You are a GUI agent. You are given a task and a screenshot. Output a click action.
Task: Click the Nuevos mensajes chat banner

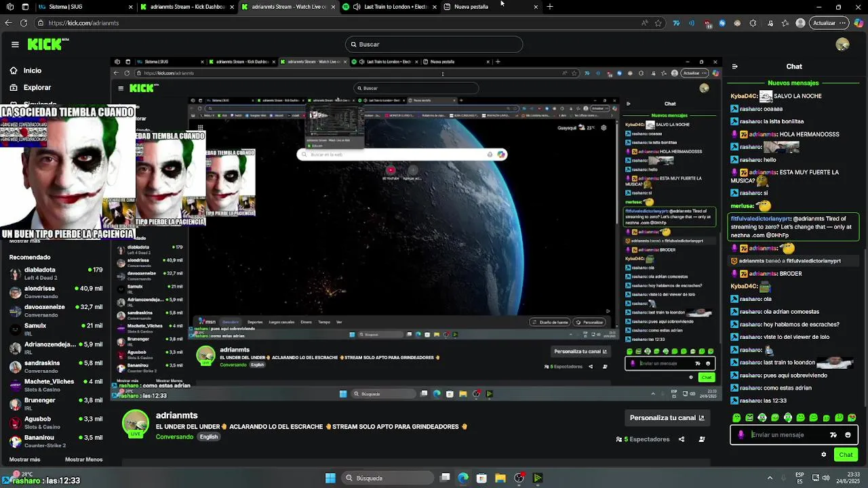point(793,83)
